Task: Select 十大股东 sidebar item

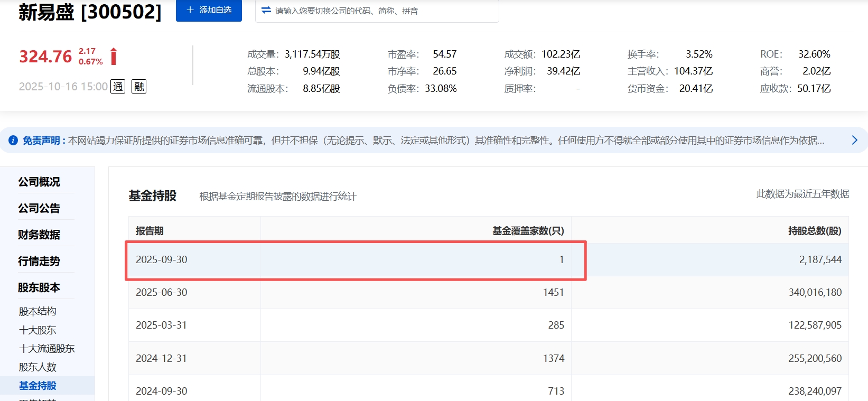Action: pos(38,330)
